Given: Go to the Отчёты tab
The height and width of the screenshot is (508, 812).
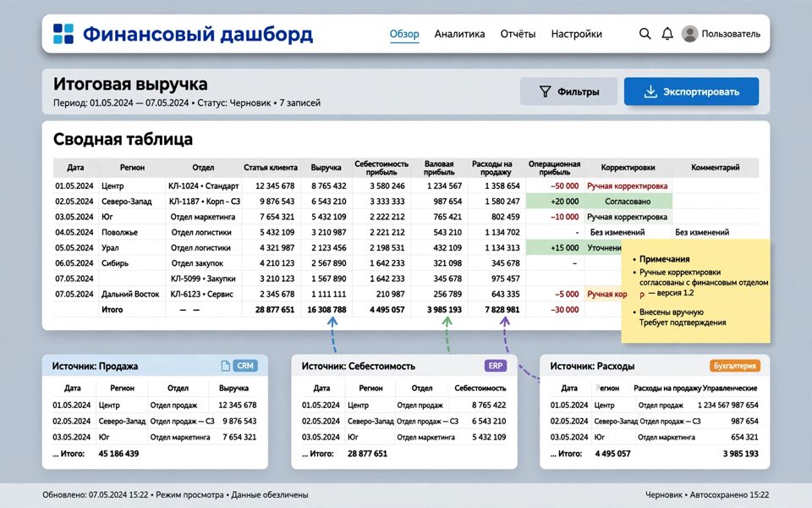Looking at the screenshot, I should coord(518,34).
